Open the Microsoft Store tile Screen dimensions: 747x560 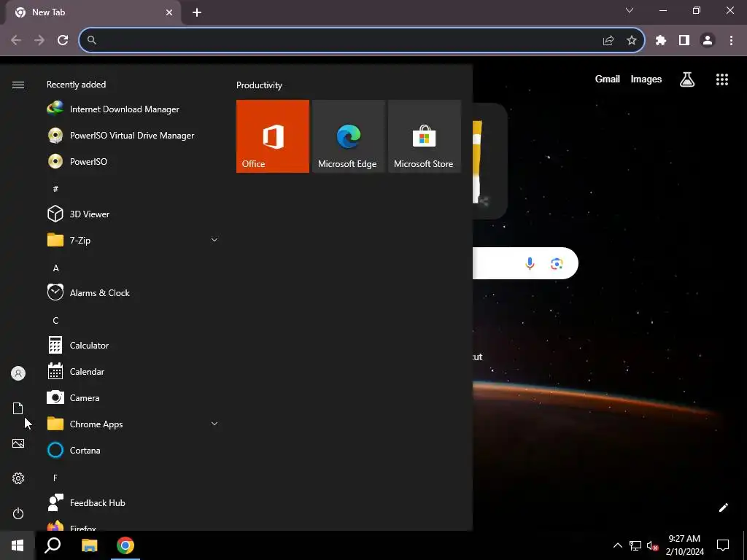425,136
